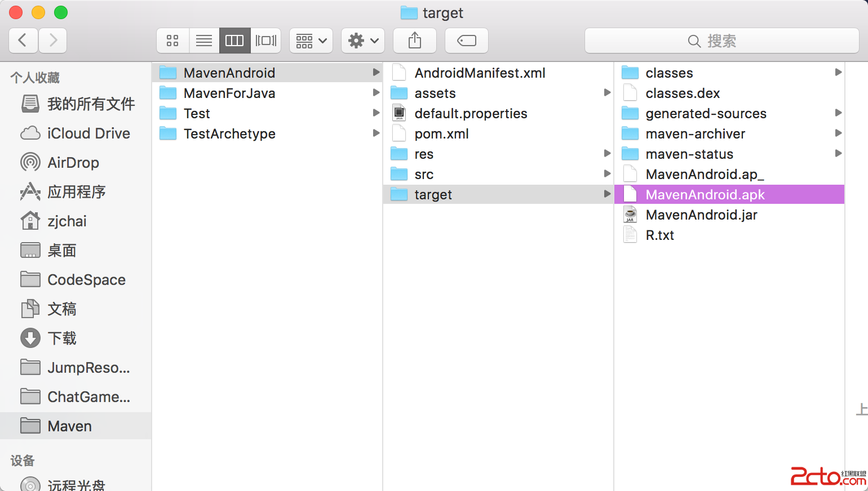Expand generated-sources using its arrow

pos(838,113)
